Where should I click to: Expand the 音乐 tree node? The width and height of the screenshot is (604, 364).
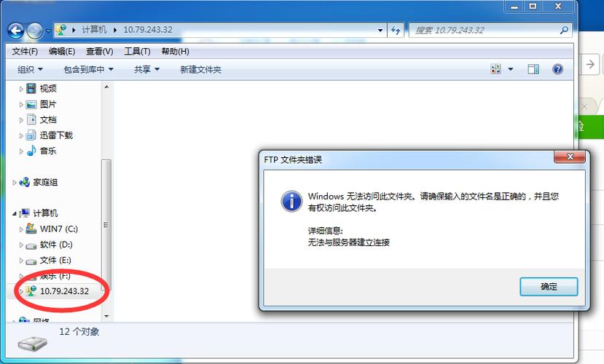(21, 151)
